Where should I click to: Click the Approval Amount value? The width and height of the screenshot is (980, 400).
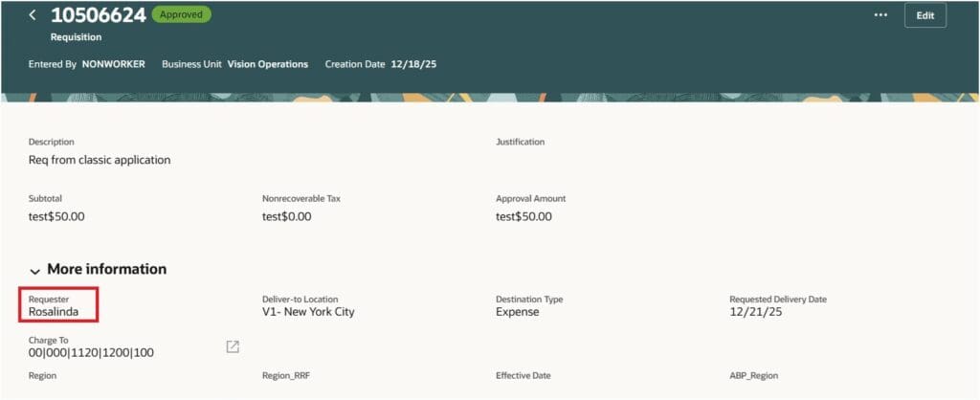523,216
